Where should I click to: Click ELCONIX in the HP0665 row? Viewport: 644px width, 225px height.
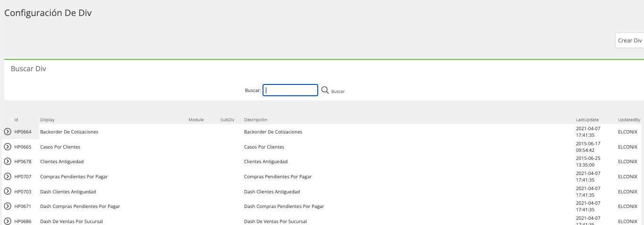coord(627,147)
